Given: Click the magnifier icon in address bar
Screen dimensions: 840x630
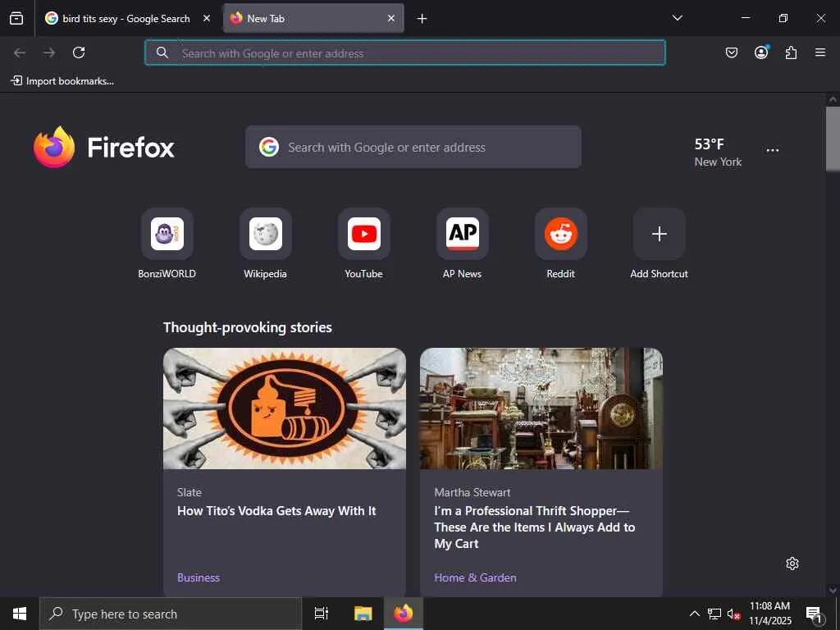Looking at the screenshot, I should click(162, 52).
